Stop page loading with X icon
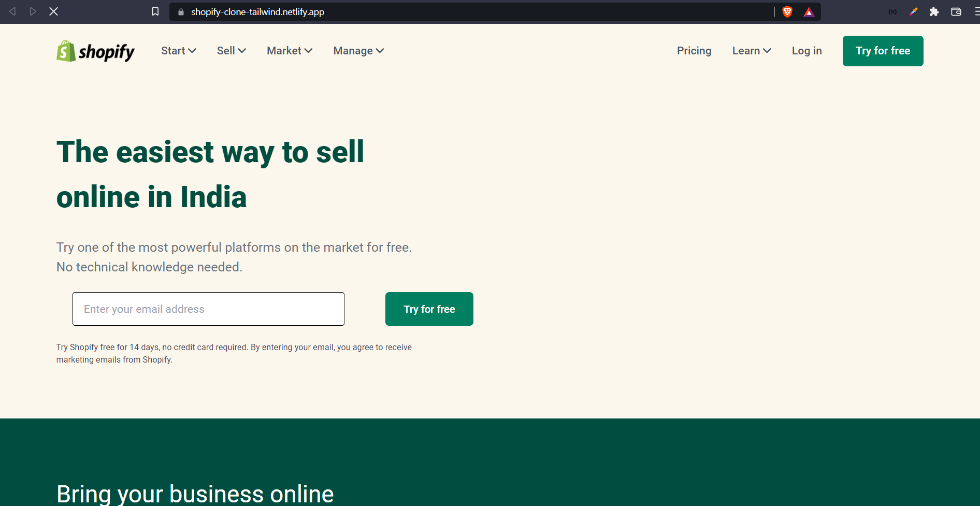Viewport: 980px width, 506px height. tap(53, 11)
